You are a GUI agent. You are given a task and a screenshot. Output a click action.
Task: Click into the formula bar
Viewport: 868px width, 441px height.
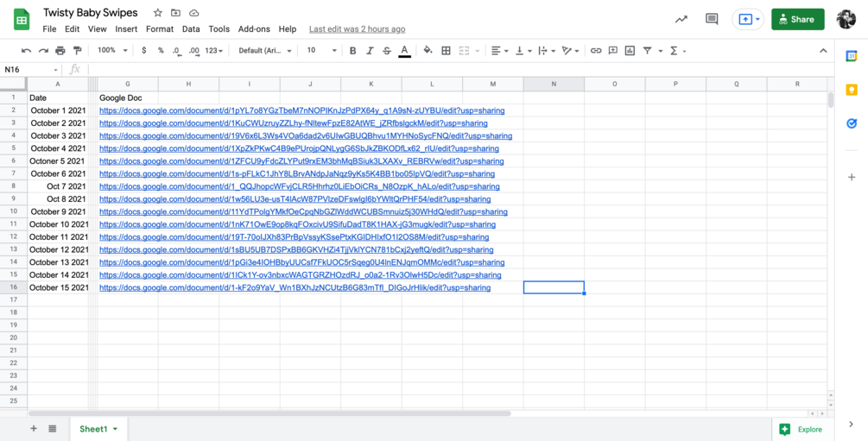click(x=459, y=70)
